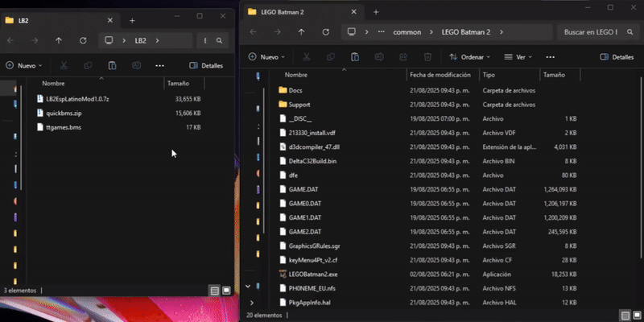Click Delete trash icon in toolbar
644x322 pixels.
point(427,57)
